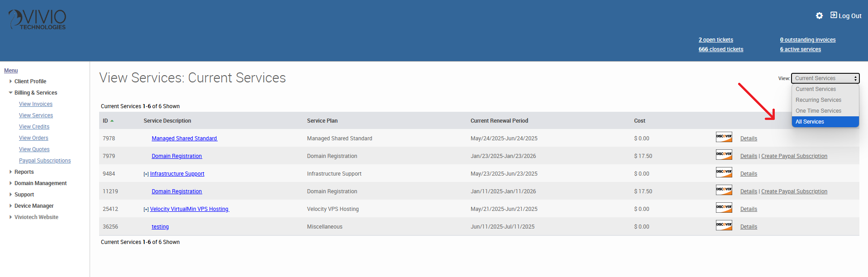This screenshot has height=277, width=868.
Task: Click the Log Out icon
Action: [834, 15]
